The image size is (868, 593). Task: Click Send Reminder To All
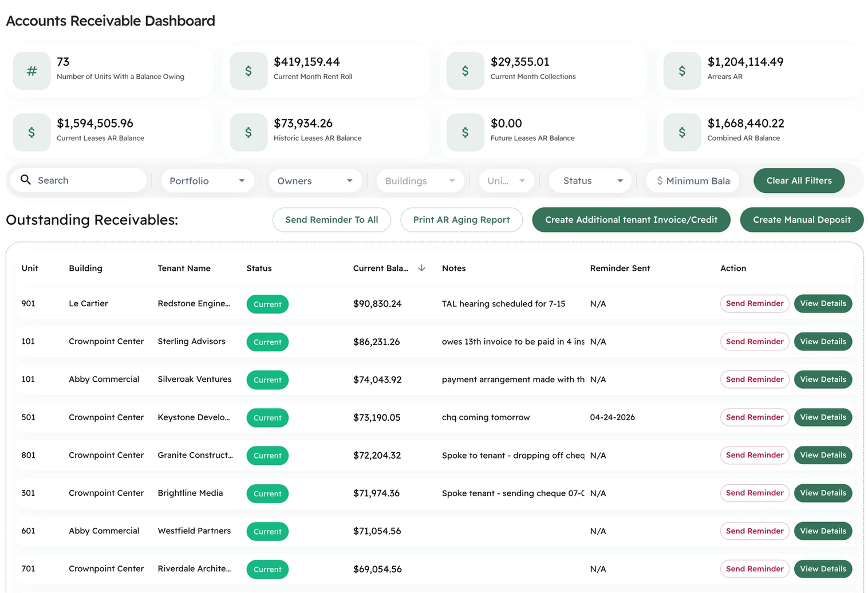click(332, 220)
